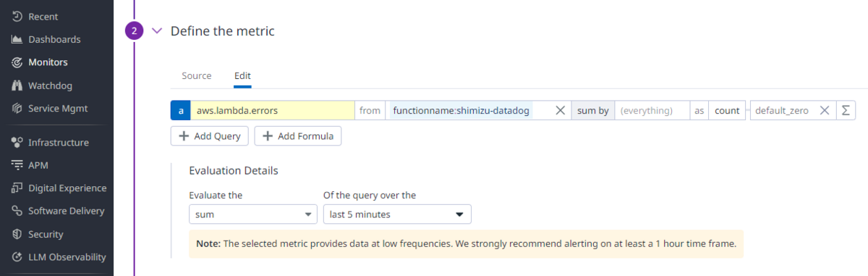This screenshot has width=868, height=276.
Task: Click the Add Formula button
Action: click(298, 136)
